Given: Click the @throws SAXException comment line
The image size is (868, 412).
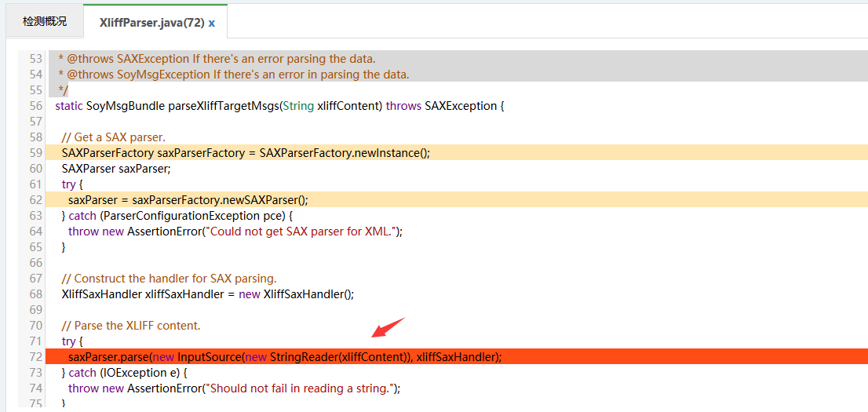Looking at the screenshot, I should [217, 58].
